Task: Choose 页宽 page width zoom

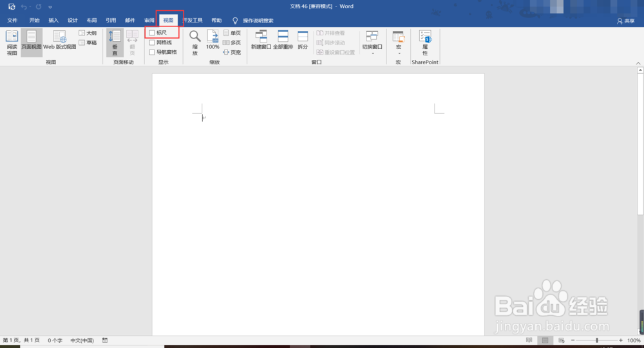Action: pyautogui.click(x=232, y=52)
